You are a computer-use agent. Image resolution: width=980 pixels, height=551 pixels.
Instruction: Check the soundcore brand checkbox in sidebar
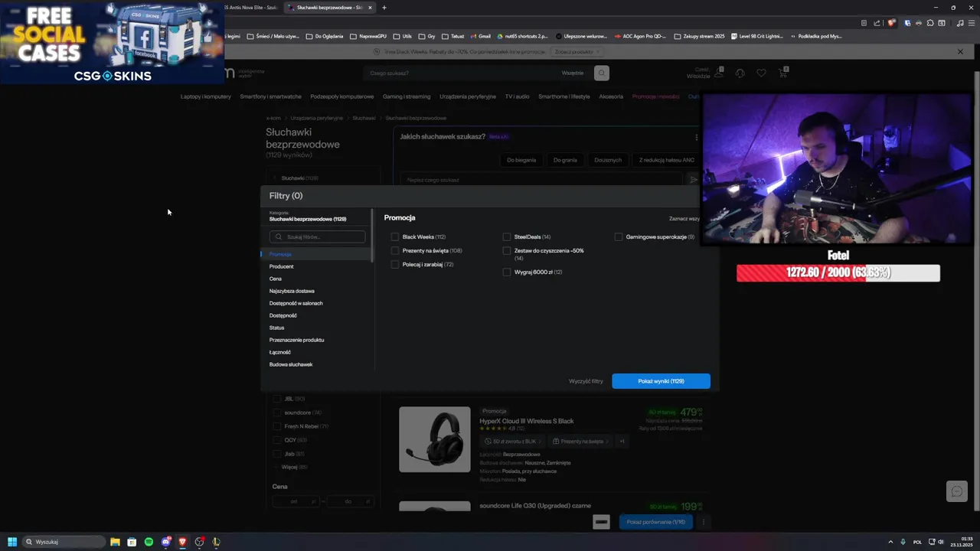pyautogui.click(x=277, y=412)
